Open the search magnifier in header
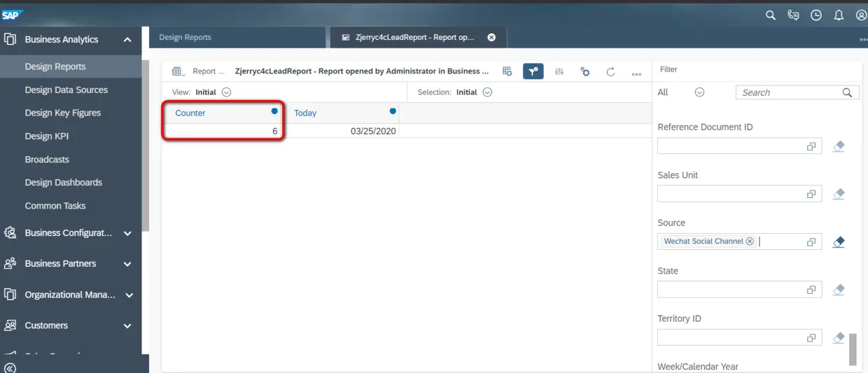868x373 pixels. click(771, 15)
